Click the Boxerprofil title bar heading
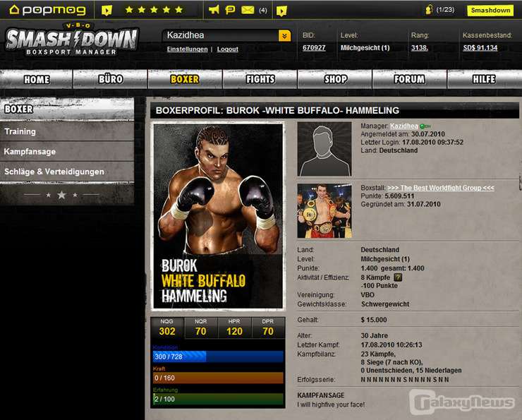 [277, 111]
